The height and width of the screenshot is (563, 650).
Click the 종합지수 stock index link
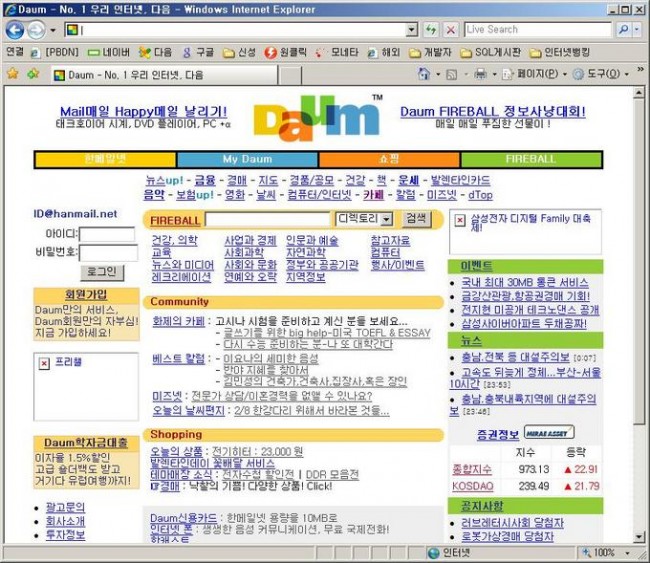coord(472,470)
